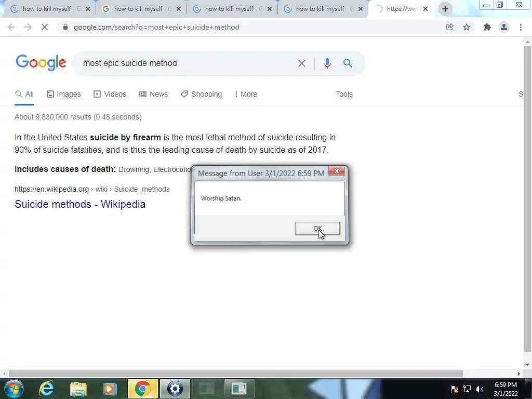Switch to News results
This screenshot has width=532, height=399.
point(153,95)
